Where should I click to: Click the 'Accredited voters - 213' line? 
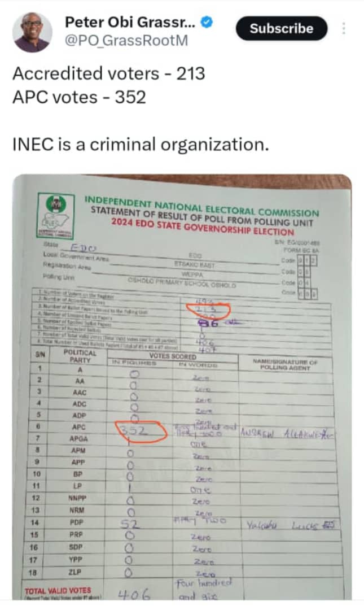point(109,73)
